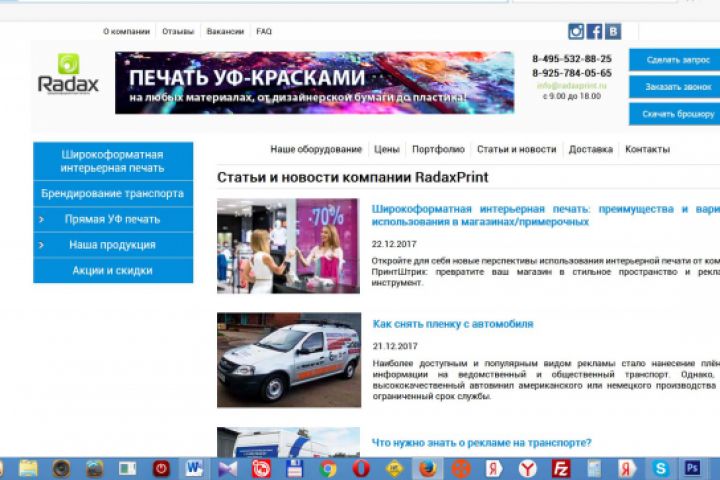Open Microsoft Word from the taskbar
This screenshot has height=480, width=720.
(x=194, y=469)
